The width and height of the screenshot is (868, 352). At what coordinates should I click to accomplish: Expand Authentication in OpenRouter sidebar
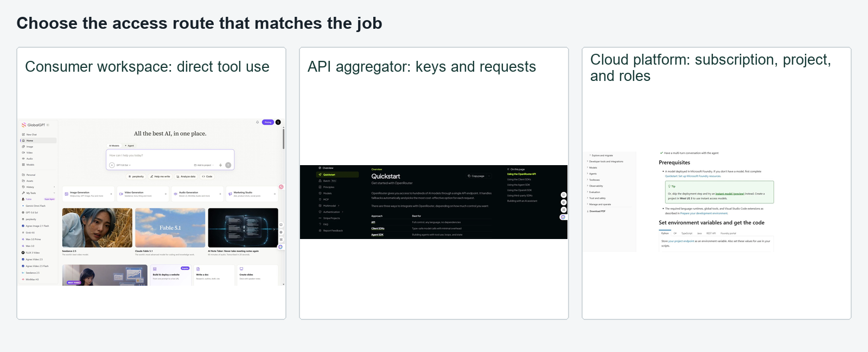click(331, 212)
